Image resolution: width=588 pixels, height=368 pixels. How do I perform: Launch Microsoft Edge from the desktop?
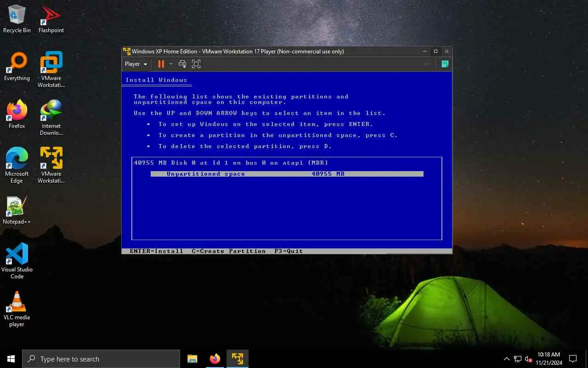click(17, 166)
